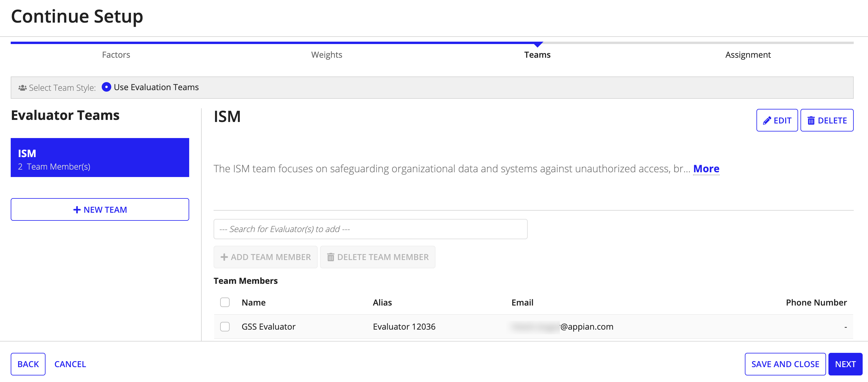Click SAVE AND CLOSE

[x=785, y=364]
